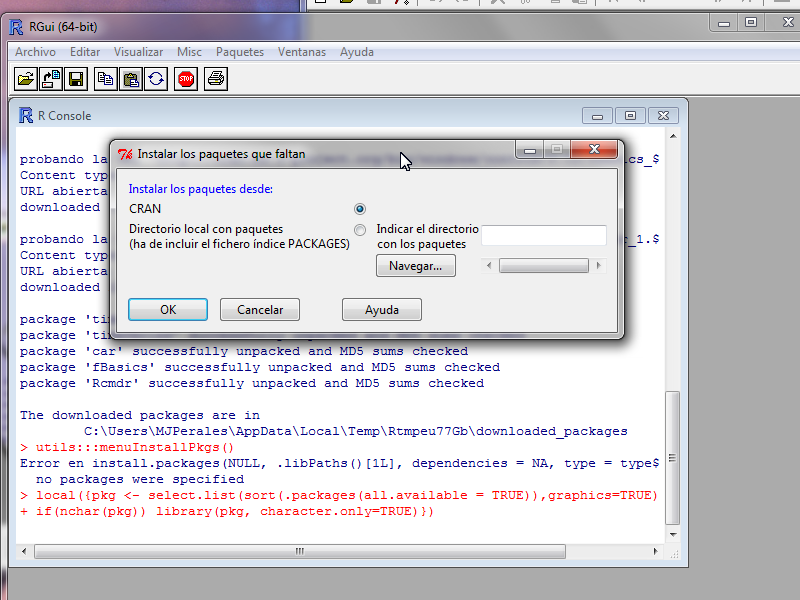Click the 'Instalar los paquetes desde:' label
This screenshot has width=800, height=600.
click(201, 189)
